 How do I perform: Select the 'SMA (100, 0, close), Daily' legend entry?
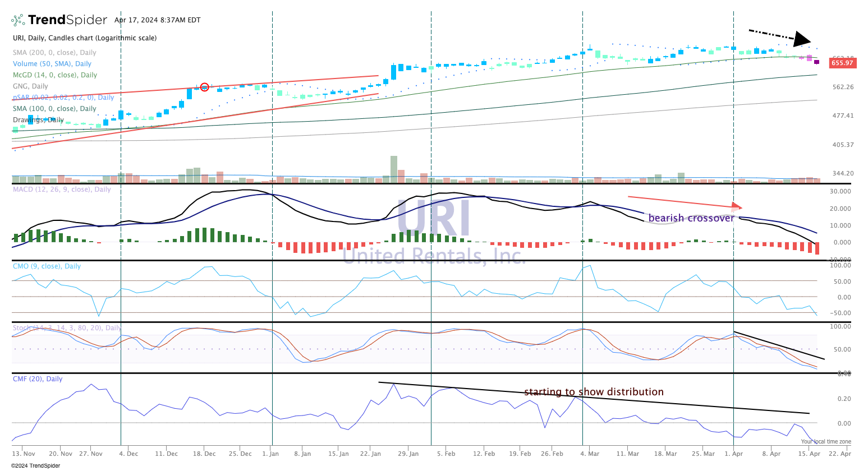54,109
